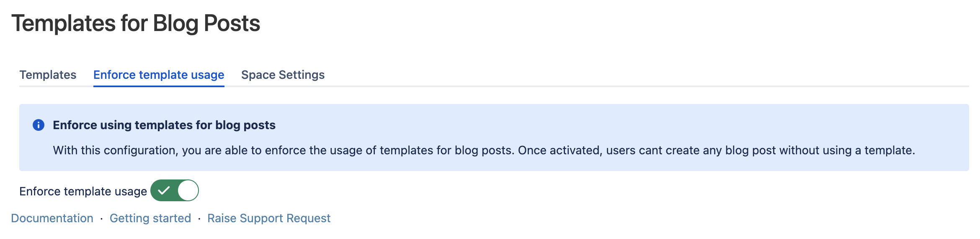The image size is (980, 239).
Task: Disable the Enforce template usage switch
Action: pos(174,191)
